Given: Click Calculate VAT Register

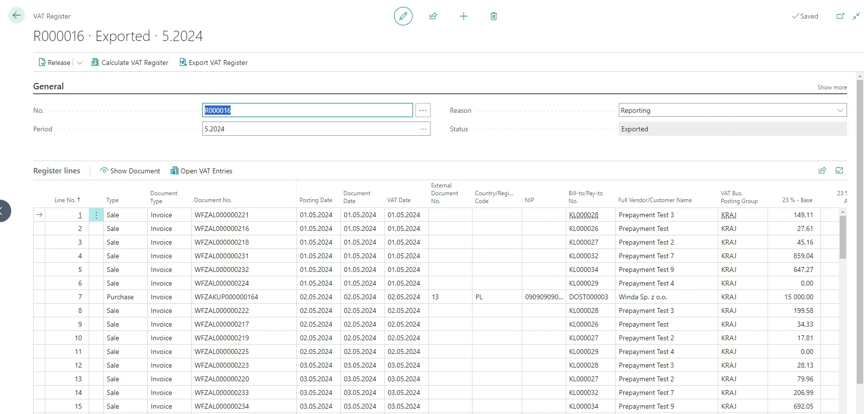Looking at the screenshot, I should point(130,62).
